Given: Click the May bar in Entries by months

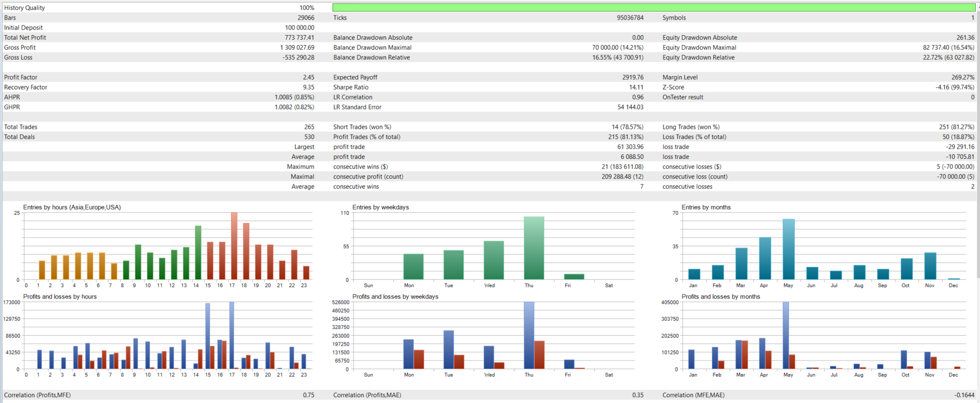Looking at the screenshot, I should point(788,249).
